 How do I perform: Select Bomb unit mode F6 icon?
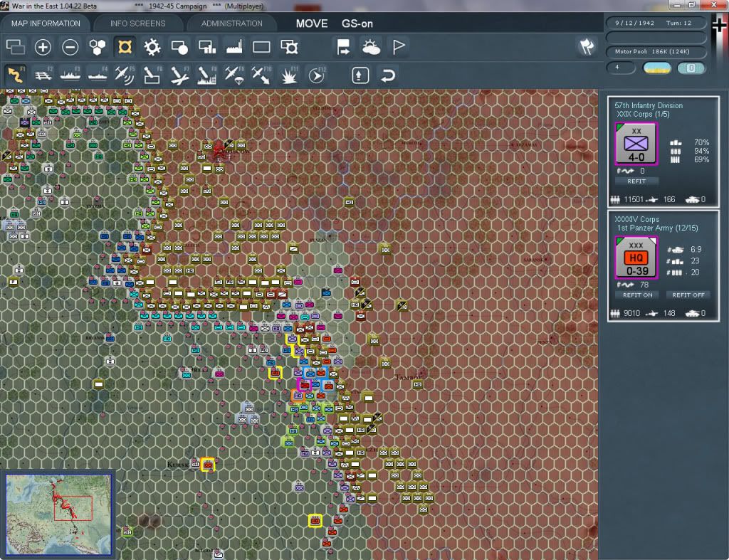(x=152, y=75)
